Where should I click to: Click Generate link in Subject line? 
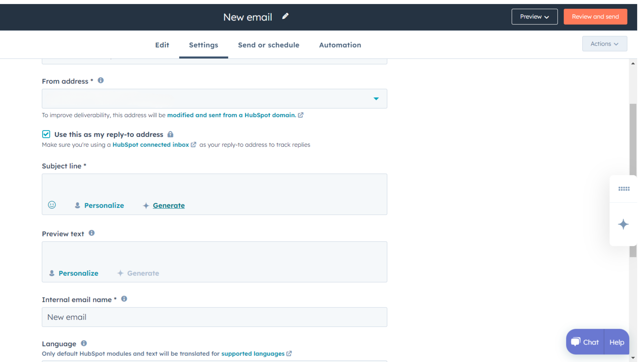pyautogui.click(x=169, y=205)
